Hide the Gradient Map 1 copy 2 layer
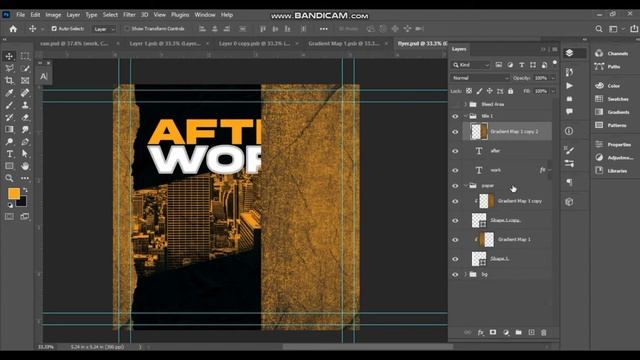 455,132
